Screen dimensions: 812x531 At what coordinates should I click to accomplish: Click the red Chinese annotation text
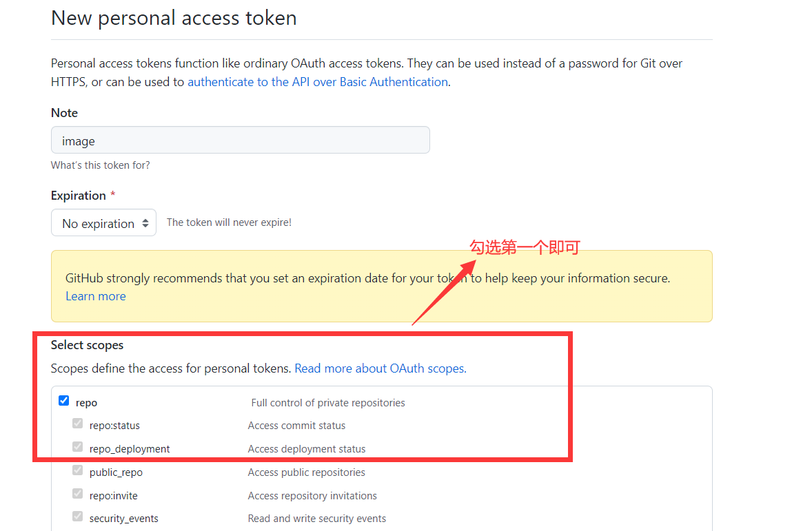coord(525,248)
